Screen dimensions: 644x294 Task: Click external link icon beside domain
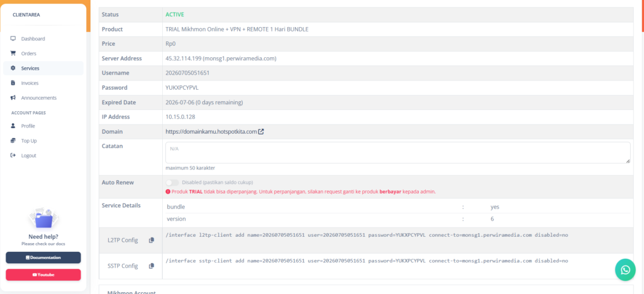point(261,132)
